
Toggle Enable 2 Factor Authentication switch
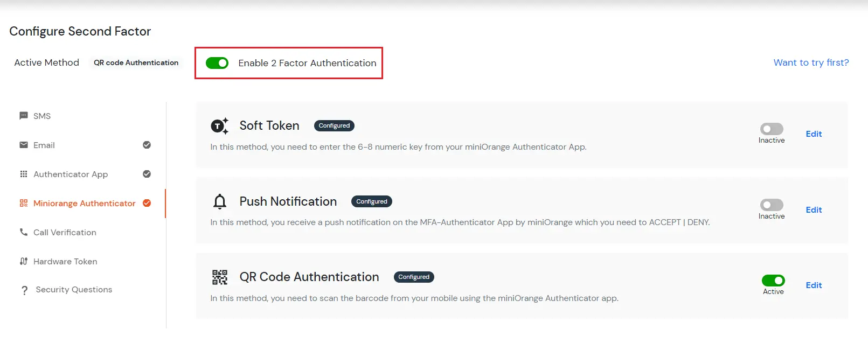click(x=217, y=63)
